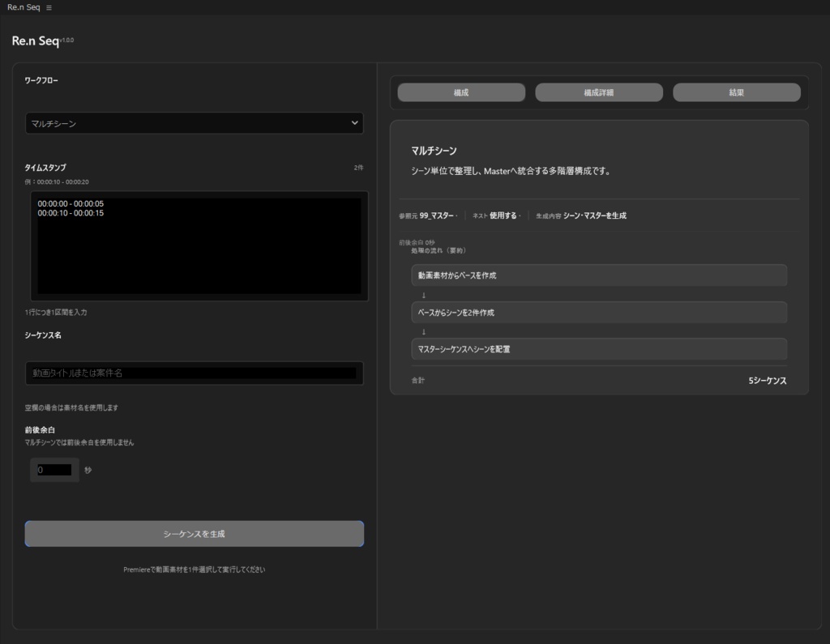Open the Re.n Seq panel menu icon
Image resolution: width=830 pixels, height=644 pixels.
click(x=49, y=8)
